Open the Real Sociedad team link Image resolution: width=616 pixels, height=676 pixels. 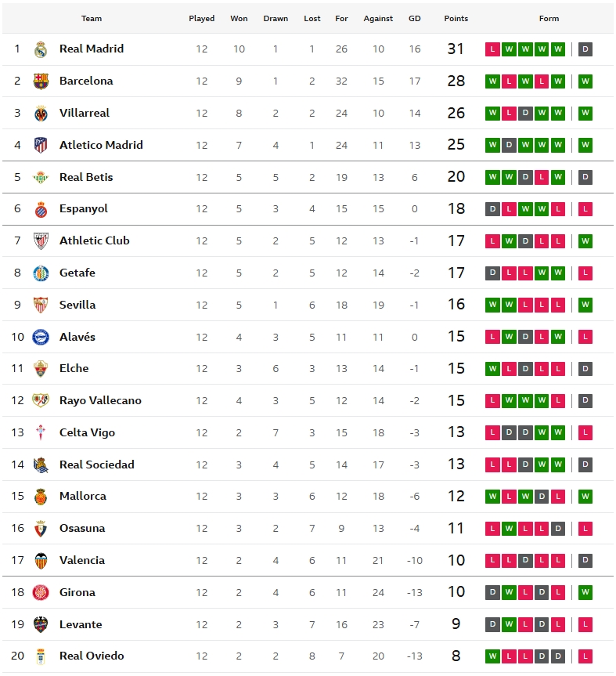pos(97,465)
